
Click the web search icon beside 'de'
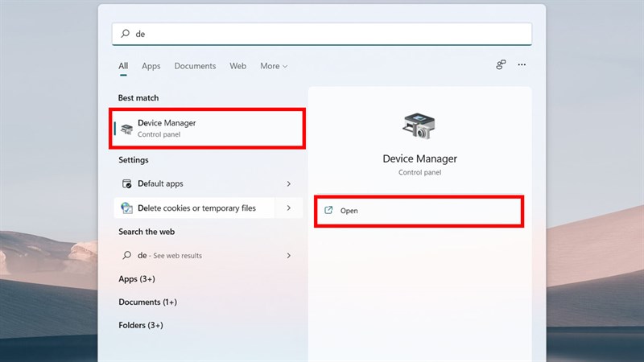(126, 255)
